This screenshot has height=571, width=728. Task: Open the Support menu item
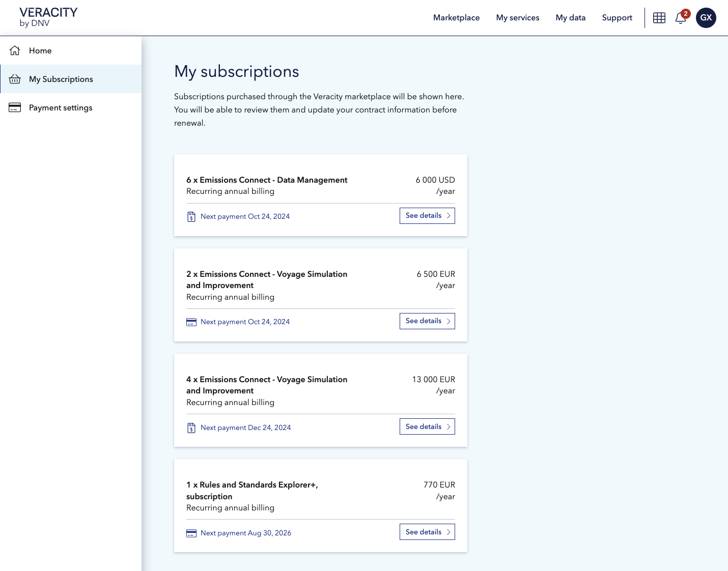coord(617,18)
